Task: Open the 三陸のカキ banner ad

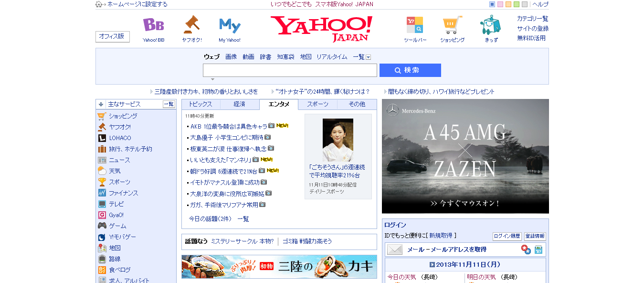Action: pyautogui.click(x=279, y=267)
